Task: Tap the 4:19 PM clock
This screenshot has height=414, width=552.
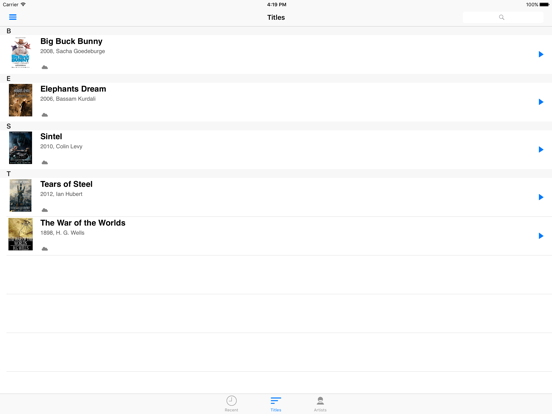Action: [276, 5]
